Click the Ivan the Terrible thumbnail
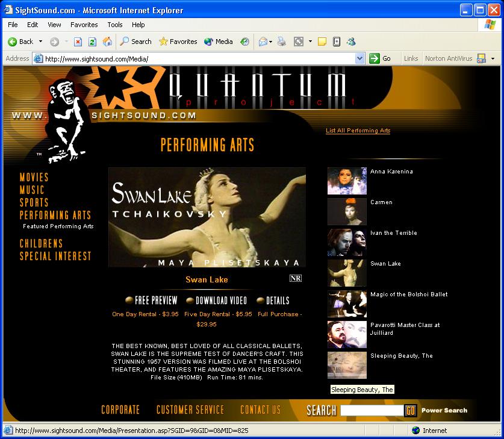 (347, 242)
